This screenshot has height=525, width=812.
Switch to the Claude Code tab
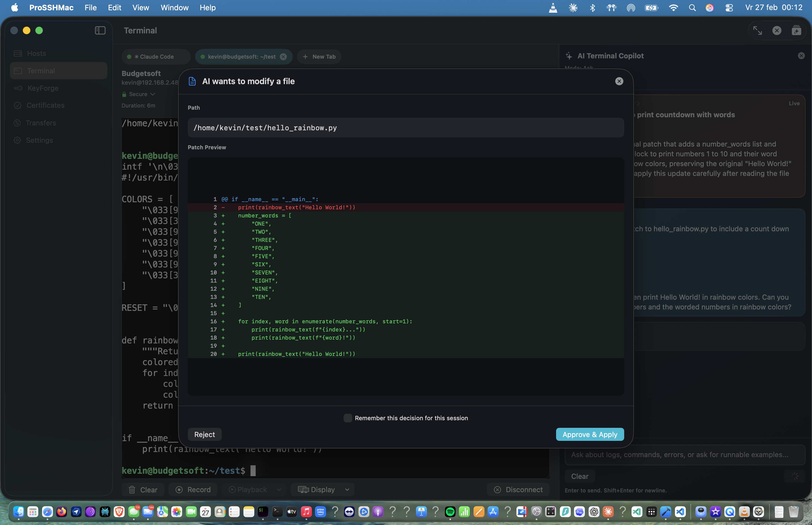(156, 56)
